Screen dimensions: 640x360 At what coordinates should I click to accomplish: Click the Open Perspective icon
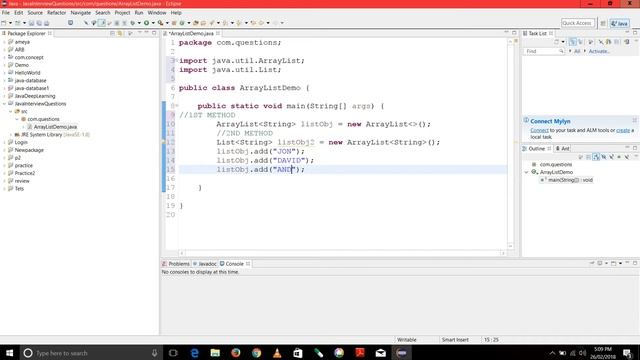click(603, 23)
